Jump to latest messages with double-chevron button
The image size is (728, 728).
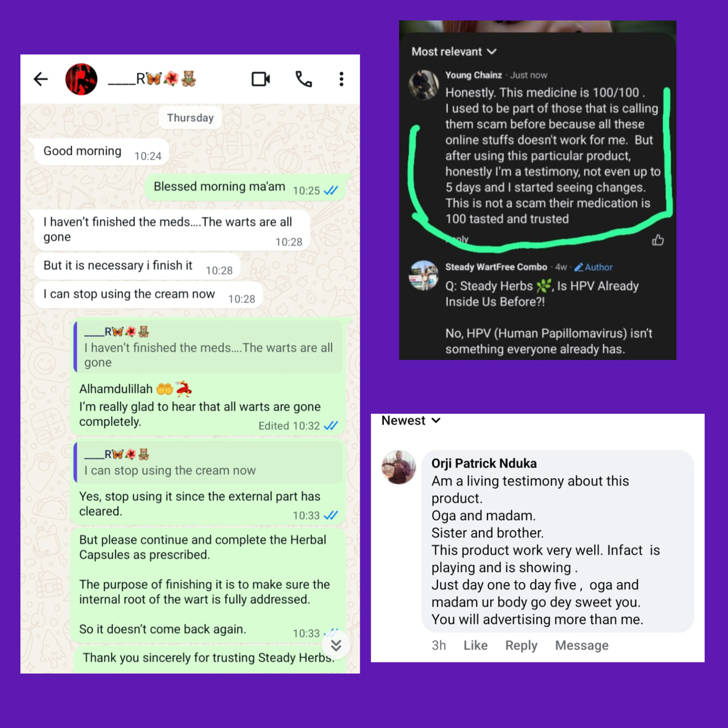point(336,645)
